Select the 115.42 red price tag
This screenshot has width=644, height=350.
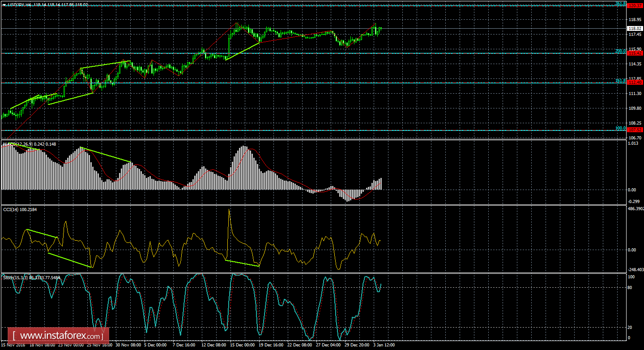pyautogui.click(x=635, y=53)
